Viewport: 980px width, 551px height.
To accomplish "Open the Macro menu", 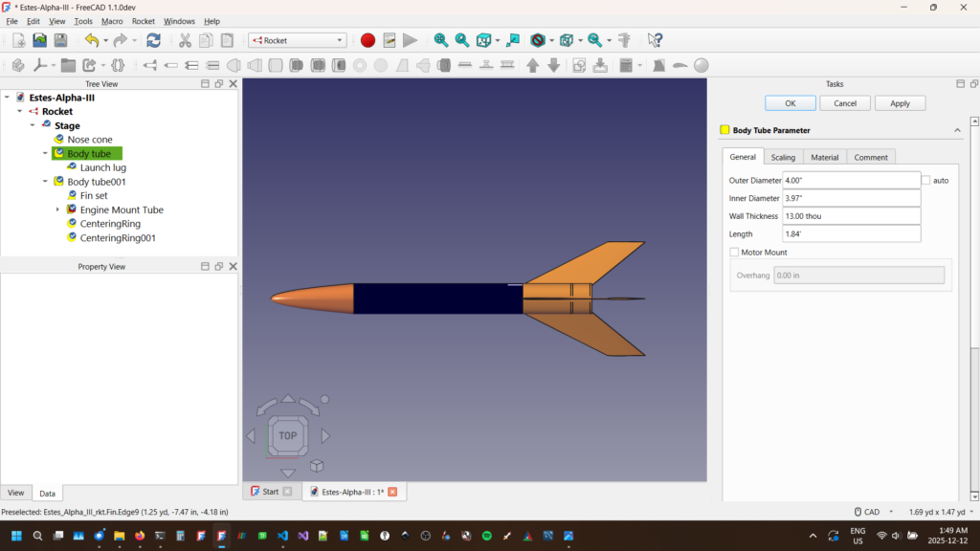I will pyautogui.click(x=112, y=21).
